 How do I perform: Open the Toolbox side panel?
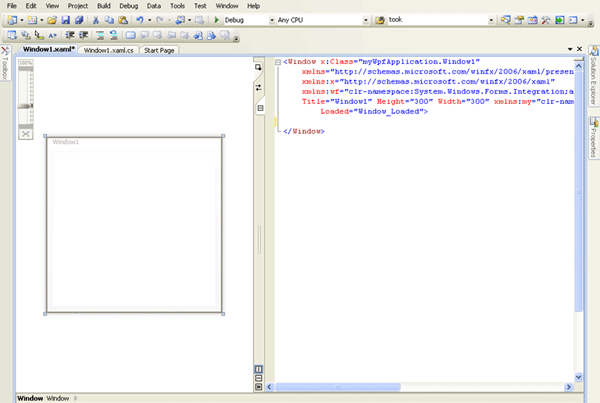5,63
